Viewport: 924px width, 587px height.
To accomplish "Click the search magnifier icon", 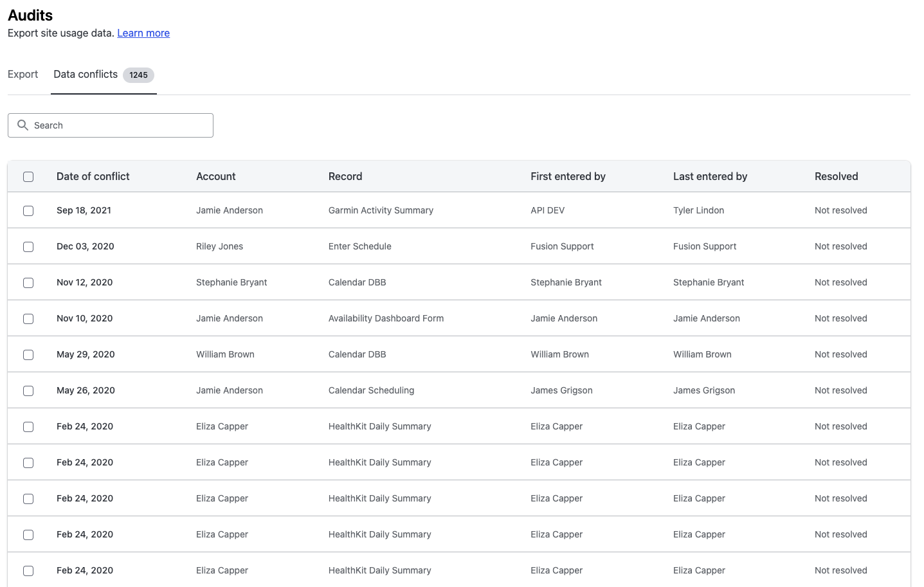I will coord(23,125).
